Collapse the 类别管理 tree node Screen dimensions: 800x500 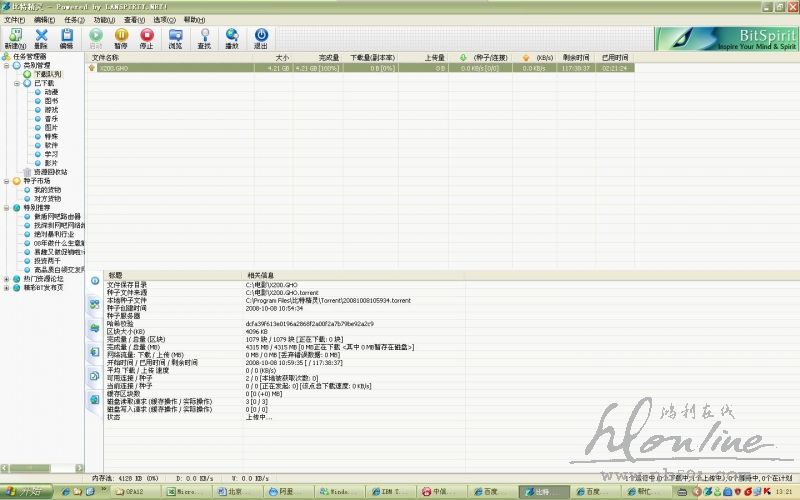tap(7, 66)
